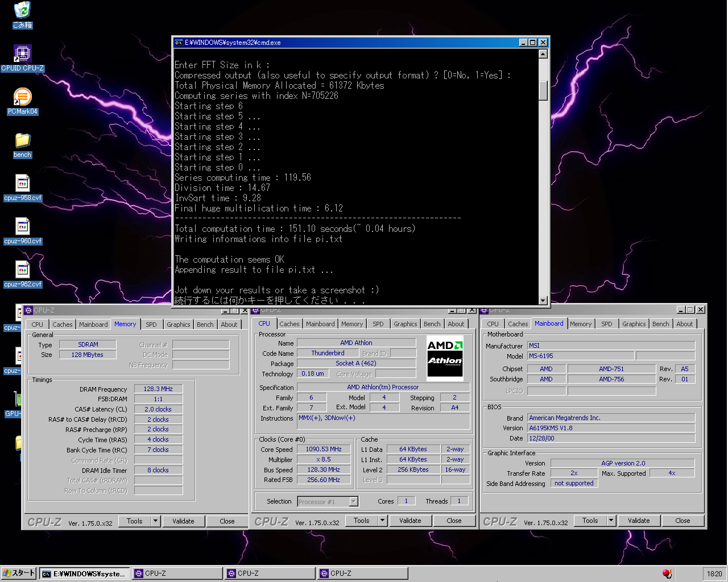The height and width of the screenshot is (582, 728).
Task: Open the bench folder icon
Action: coord(22,145)
